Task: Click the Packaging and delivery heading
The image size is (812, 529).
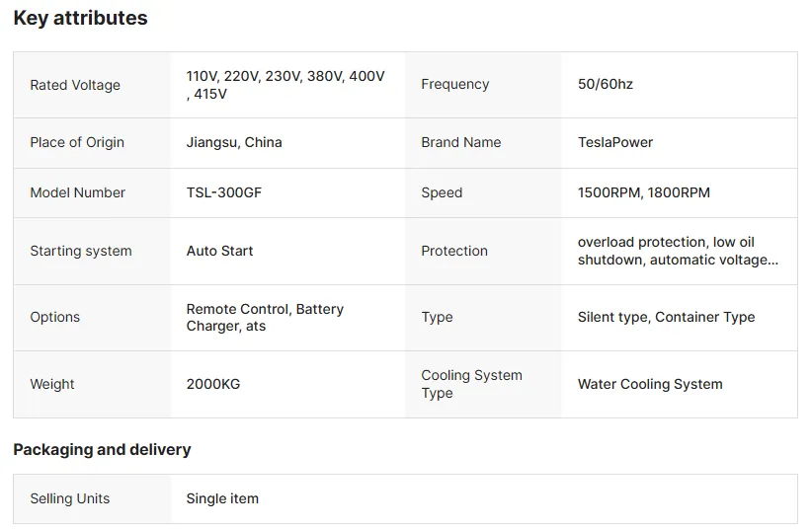Action: point(102,449)
